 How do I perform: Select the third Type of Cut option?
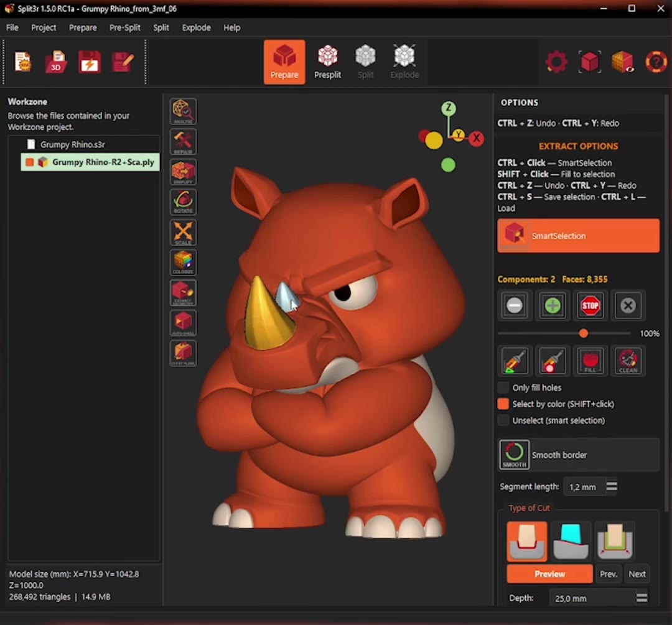click(615, 541)
